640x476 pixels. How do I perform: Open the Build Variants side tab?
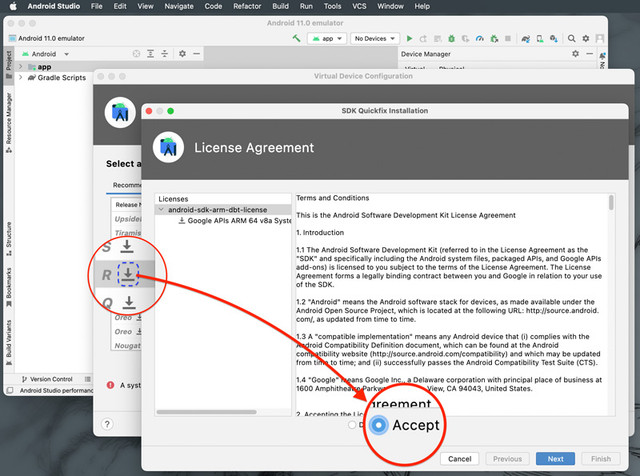click(x=9, y=343)
